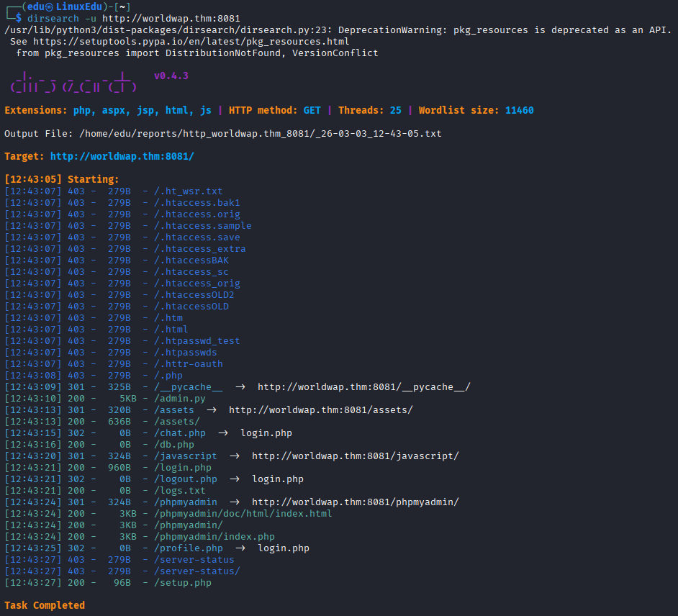Viewport: 678px width, 616px height.
Task: Click the dirsearch version v0.4.3 text
Action: pos(171,76)
